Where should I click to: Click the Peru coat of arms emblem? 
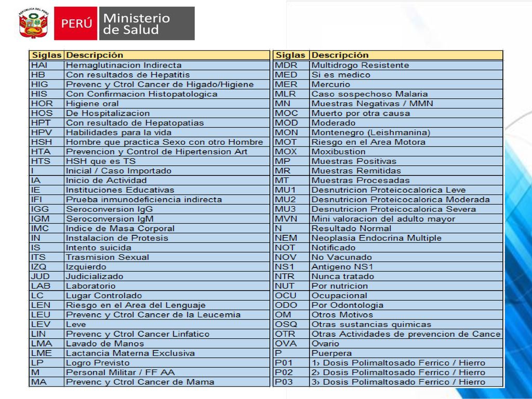33,23
